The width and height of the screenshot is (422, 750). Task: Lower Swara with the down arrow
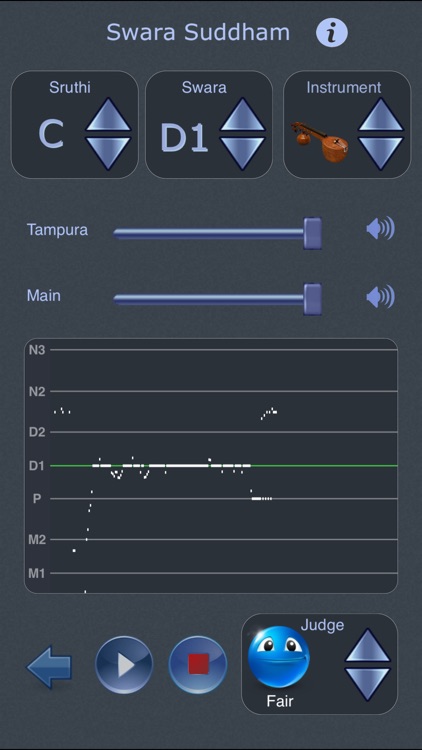click(243, 153)
